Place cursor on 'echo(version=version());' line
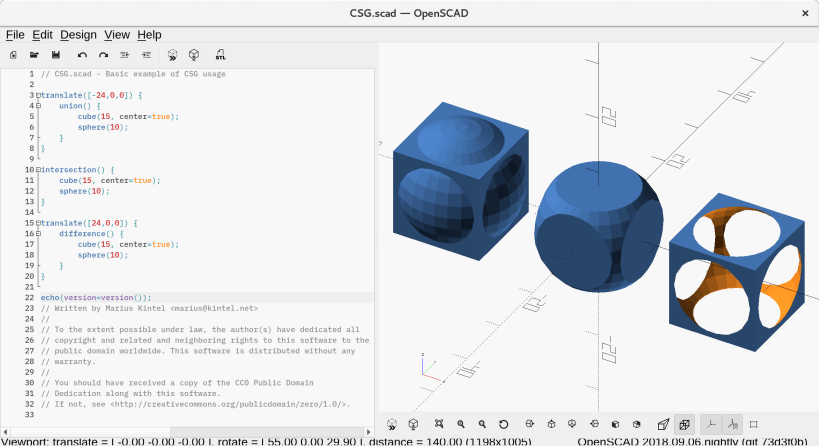This screenshot has height=446, width=819. click(96, 298)
